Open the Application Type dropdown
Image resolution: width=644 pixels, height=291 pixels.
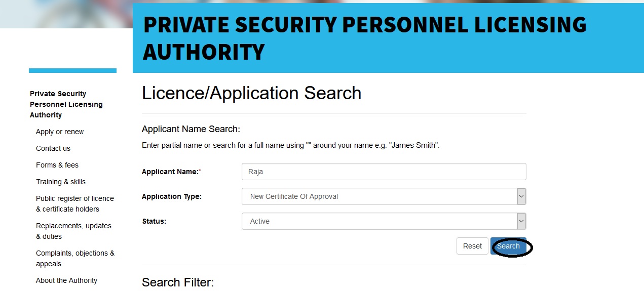[380, 196]
